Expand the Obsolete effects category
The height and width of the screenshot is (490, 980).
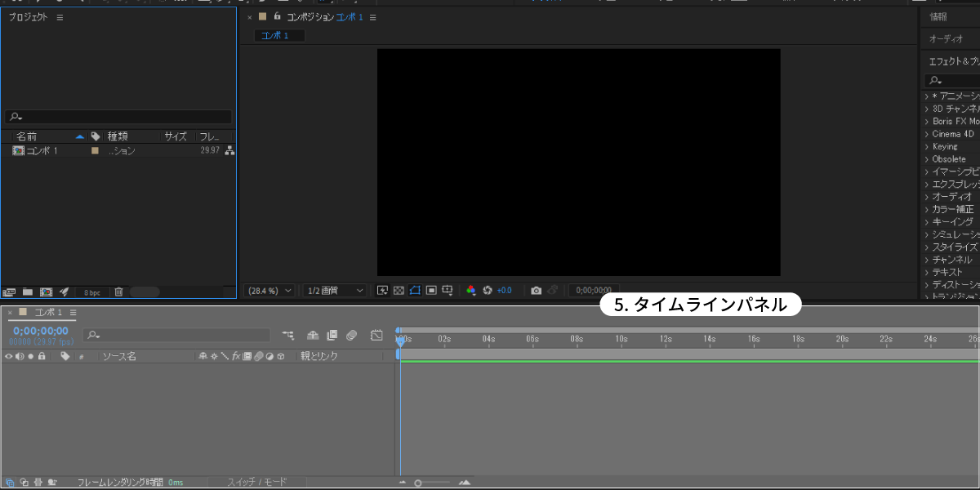[927, 159]
